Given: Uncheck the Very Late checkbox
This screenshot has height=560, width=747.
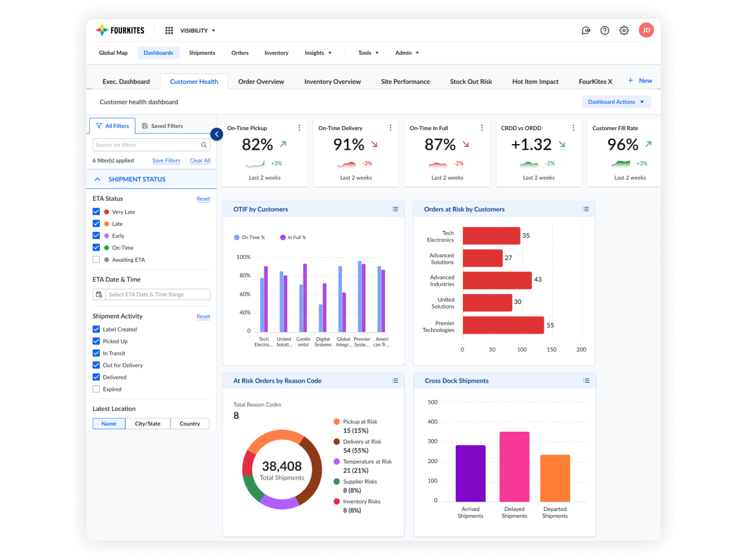Looking at the screenshot, I should tap(96, 212).
